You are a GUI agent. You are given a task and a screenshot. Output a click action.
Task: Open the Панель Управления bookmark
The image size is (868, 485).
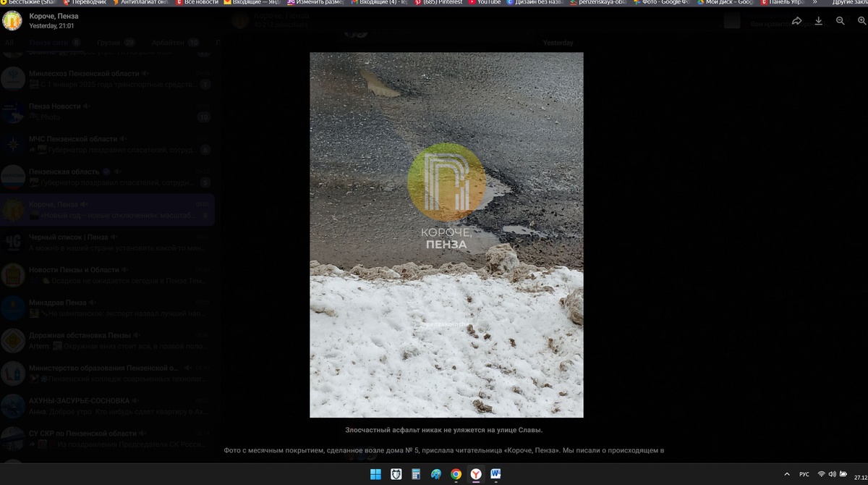[782, 3]
